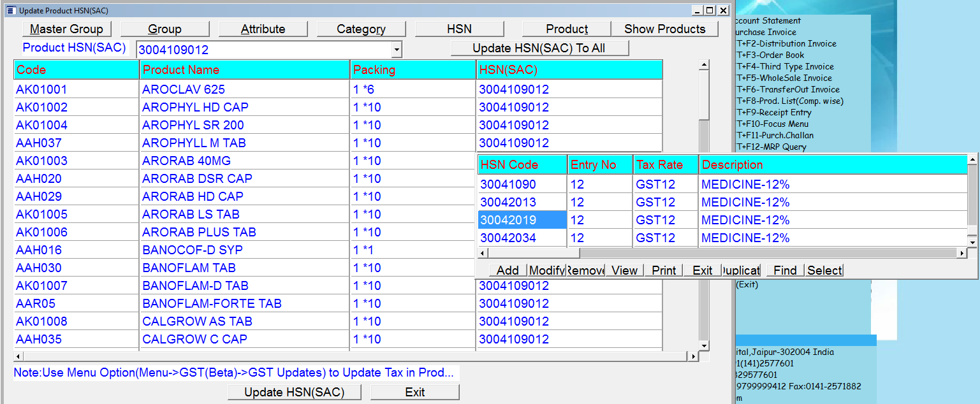
Task: Click the Packing column header
Action: tap(413, 69)
